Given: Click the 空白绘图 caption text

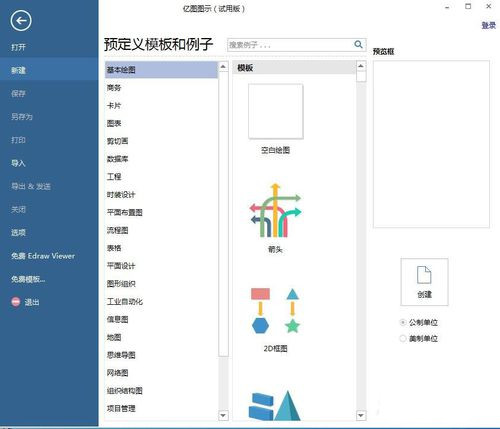Looking at the screenshot, I should (275, 150).
